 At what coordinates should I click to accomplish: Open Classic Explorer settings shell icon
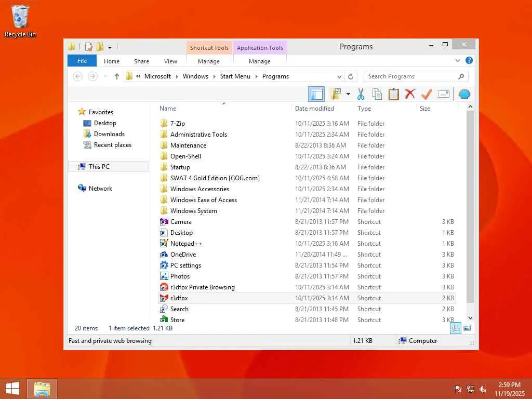coord(464,94)
